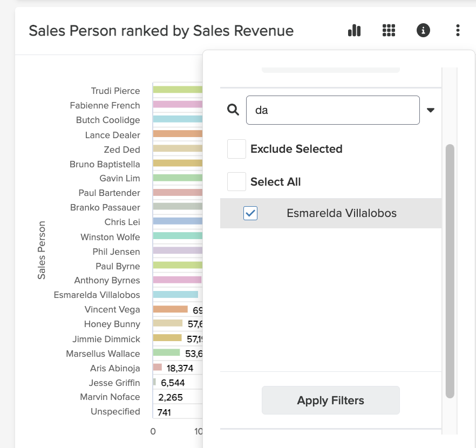Open the three-dot options menu
Screen dimensions: 476x448
pyautogui.click(x=457, y=31)
